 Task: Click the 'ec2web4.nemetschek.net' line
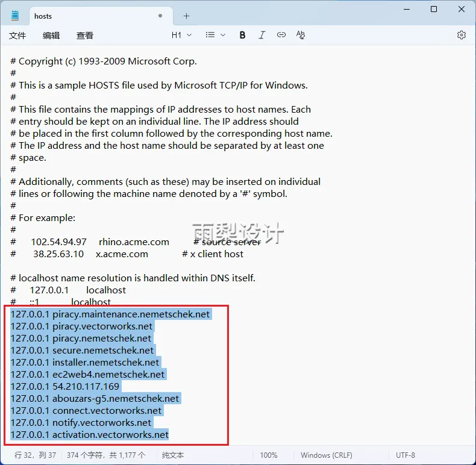coord(87,375)
